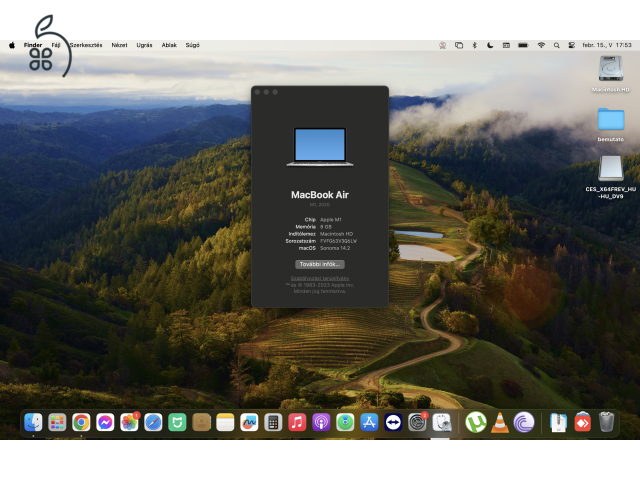This screenshot has height=480, width=640.
Task: Click the date and time display
Action: pyautogui.click(x=607, y=45)
